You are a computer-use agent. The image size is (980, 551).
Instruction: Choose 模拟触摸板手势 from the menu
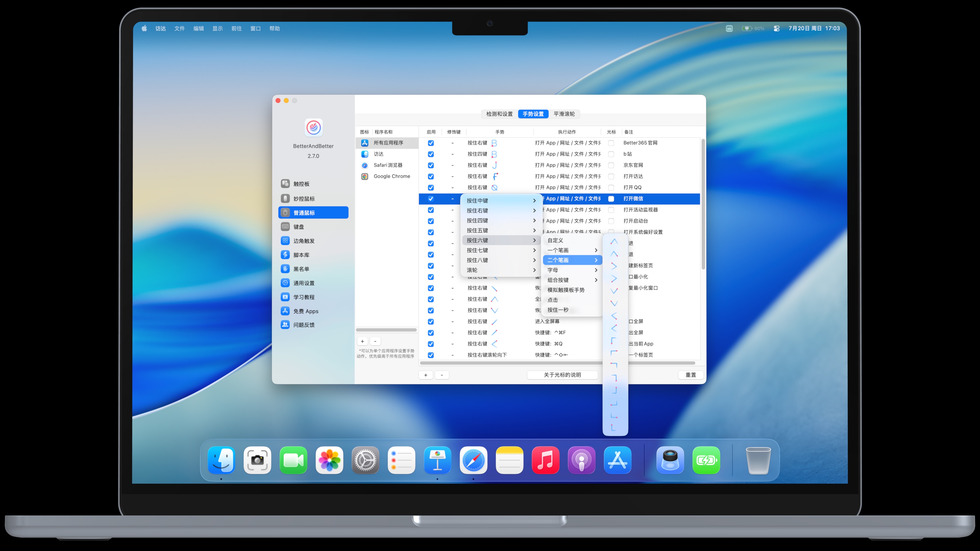(566, 290)
